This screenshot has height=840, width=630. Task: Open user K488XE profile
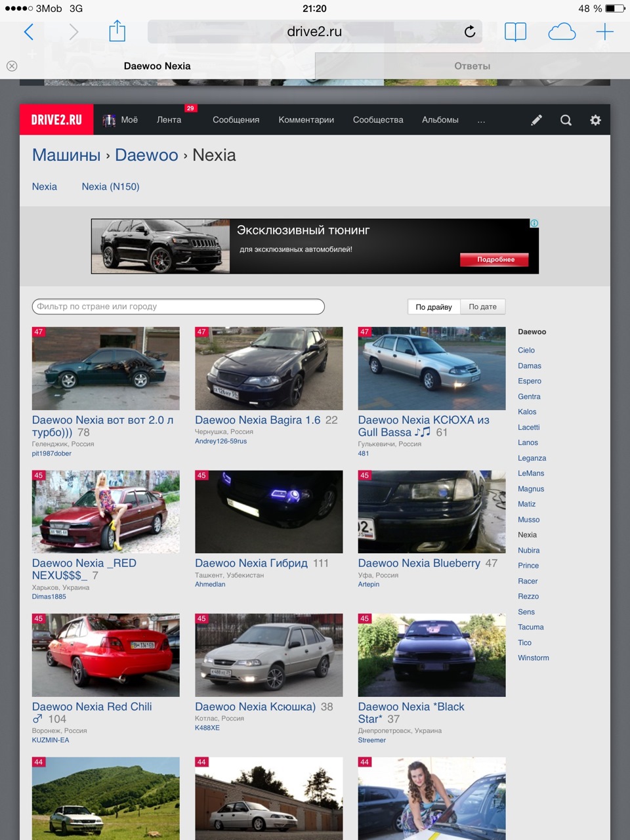[x=207, y=728]
